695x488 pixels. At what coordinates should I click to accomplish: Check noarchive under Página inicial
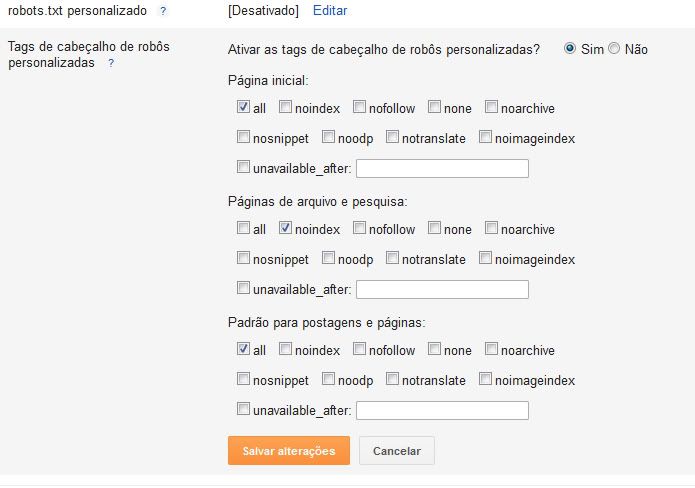492,107
